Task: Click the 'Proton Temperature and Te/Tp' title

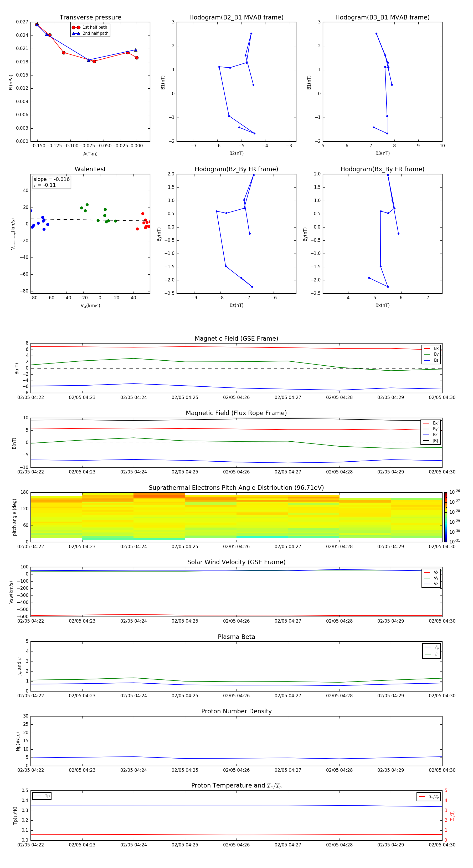Action: pyautogui.click(x=236, y=786)
